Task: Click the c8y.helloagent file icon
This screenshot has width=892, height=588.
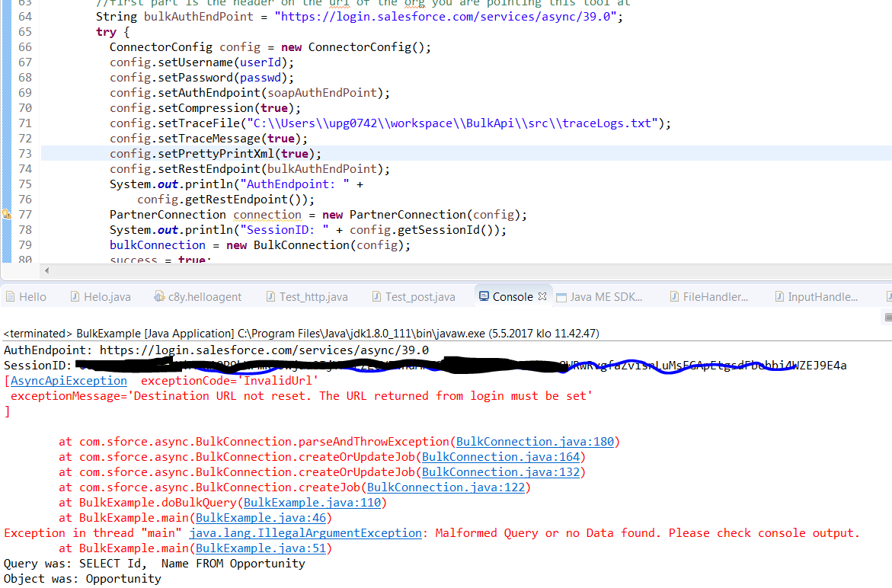Action: pos(159,296)
